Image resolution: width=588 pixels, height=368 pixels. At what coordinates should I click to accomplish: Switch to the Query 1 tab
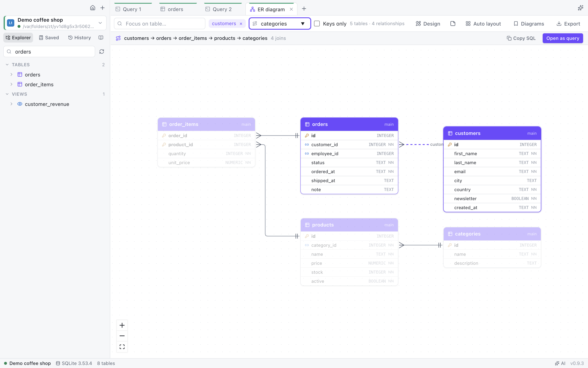(133, 9)
